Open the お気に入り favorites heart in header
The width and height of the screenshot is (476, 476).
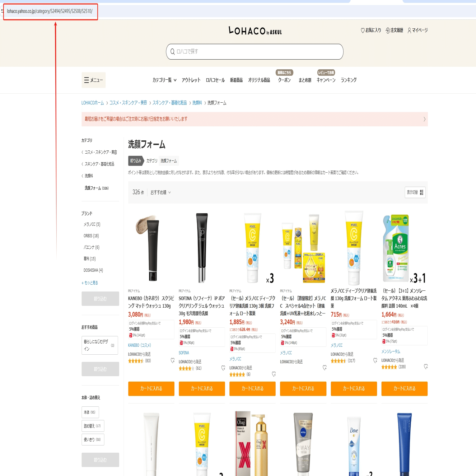[x=371, y=31]
